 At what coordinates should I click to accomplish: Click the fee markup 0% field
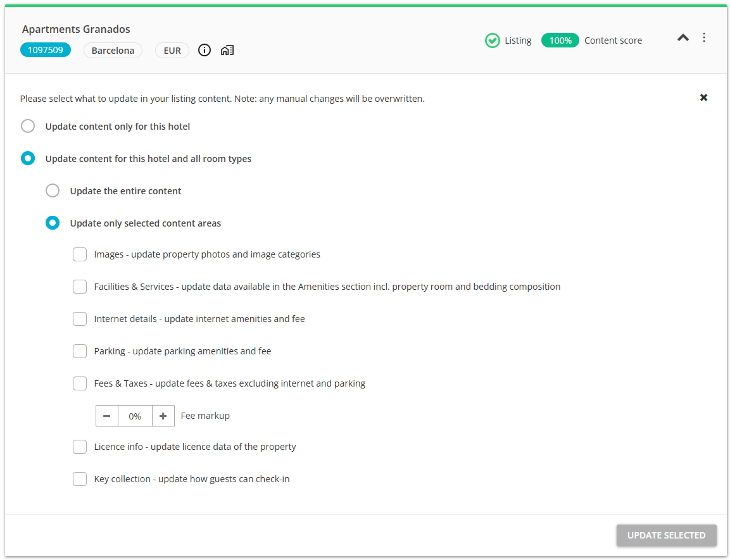pos(135,416)
